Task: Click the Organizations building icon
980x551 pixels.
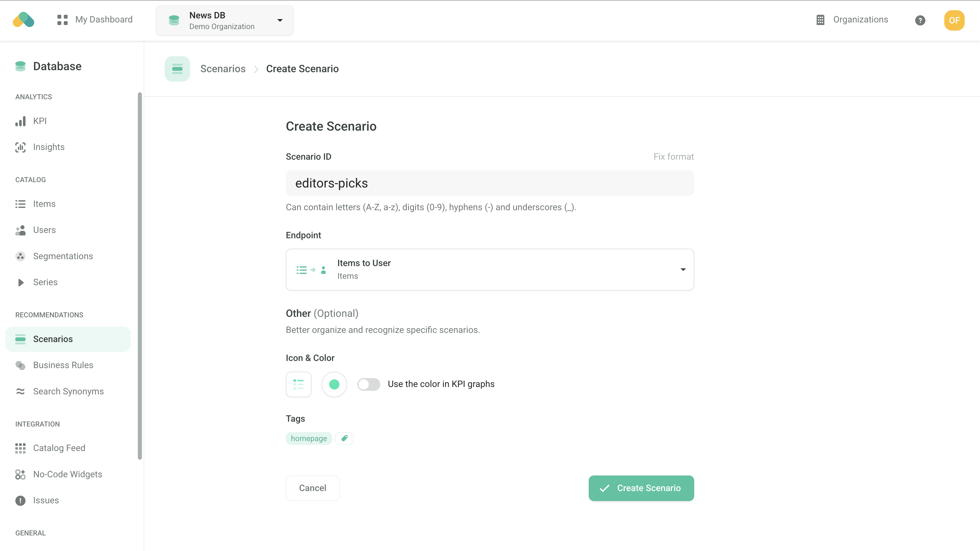Action: 820,20
